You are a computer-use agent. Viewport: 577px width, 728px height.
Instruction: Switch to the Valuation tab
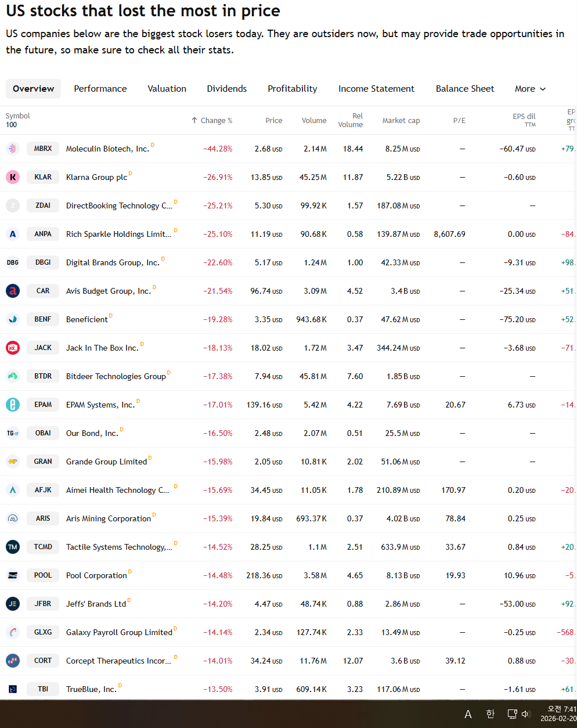(167, 89)
